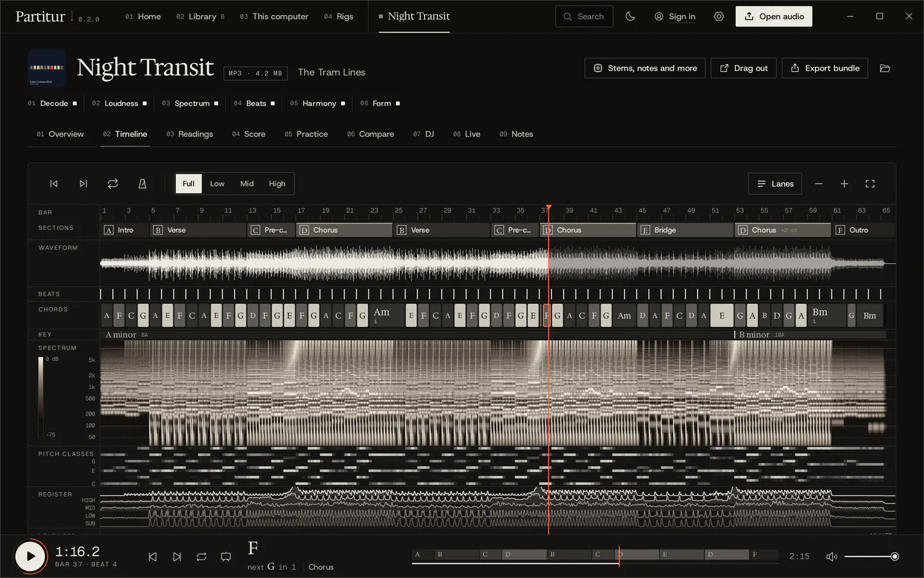Click the Night Transit album thumbnail
The image size is (924, 578).
click(47, 68)
